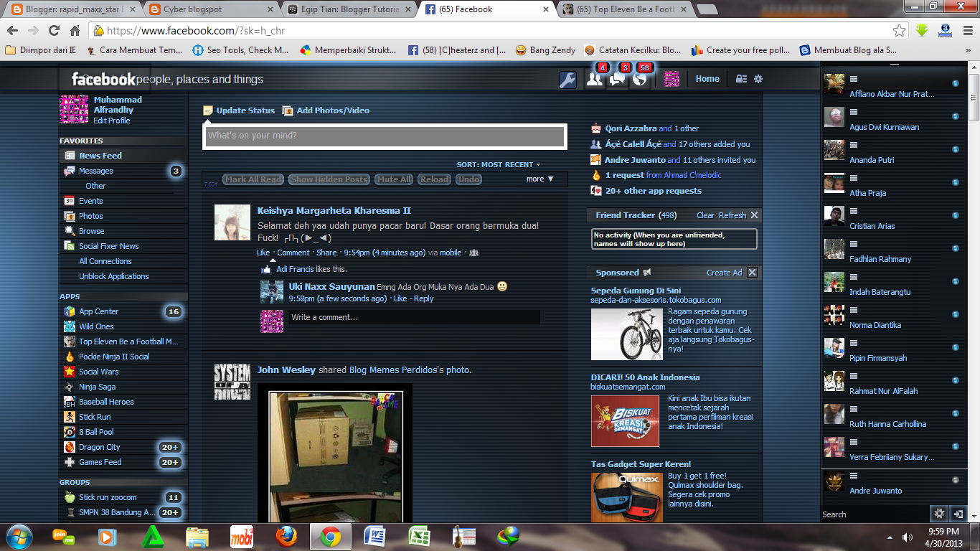Reload page in Chrome toolbar
The image size is (980, 551).
pyautogui.click(x=54, y=30)
